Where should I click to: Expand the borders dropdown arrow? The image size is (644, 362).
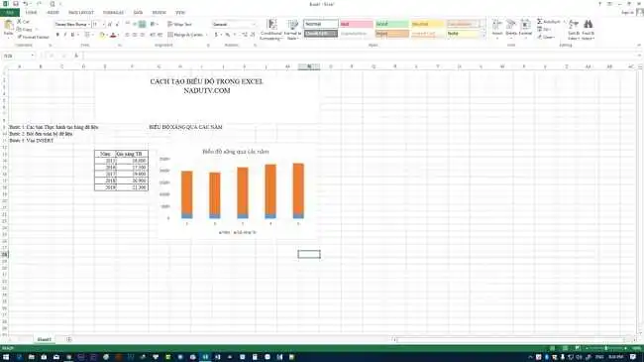pos(93,35)
